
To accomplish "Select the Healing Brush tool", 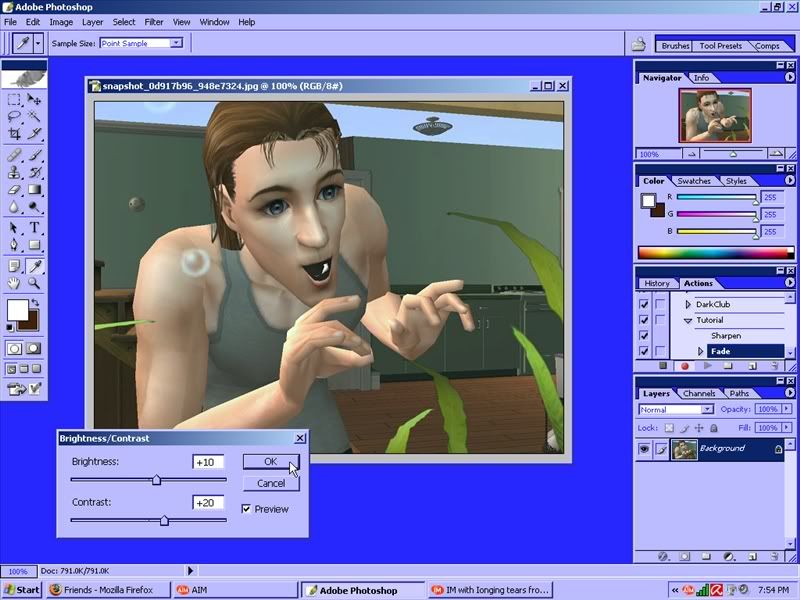I will pyautogui.click(x=14, y=155).
